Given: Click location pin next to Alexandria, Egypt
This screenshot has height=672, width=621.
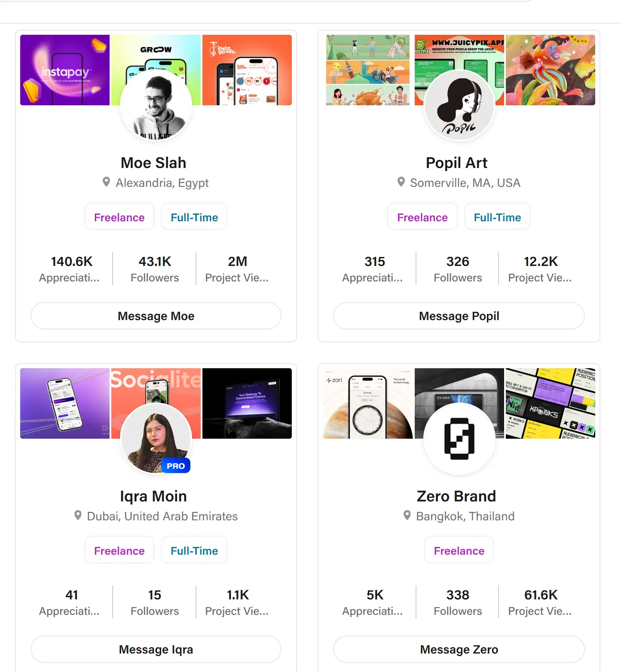Looking at the screenshot, I should coord(106,182).
